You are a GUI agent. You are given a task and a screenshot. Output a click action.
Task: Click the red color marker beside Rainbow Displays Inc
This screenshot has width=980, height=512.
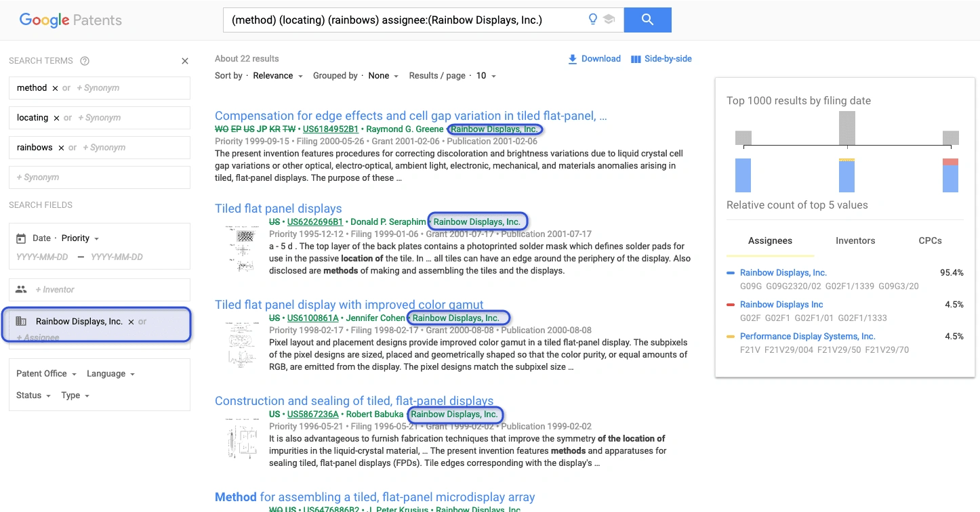click(x=731, y=305)
